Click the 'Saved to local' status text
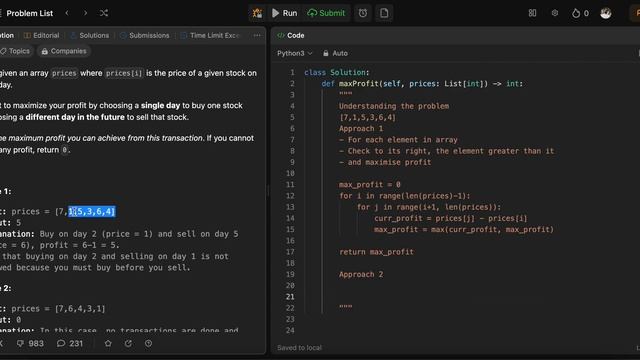Image resolution: width=640 pixels, height=360 pixels. [x=299, y=348]
